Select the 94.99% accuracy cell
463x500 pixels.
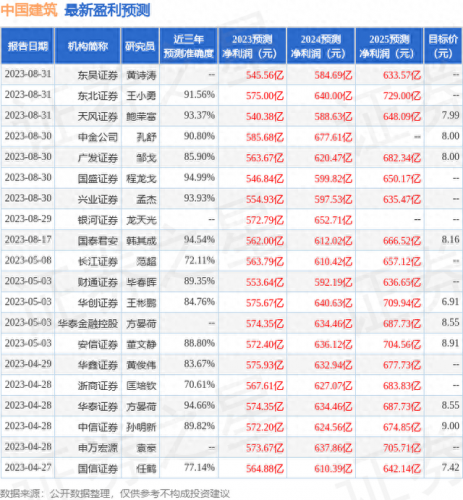click(199, 178)
